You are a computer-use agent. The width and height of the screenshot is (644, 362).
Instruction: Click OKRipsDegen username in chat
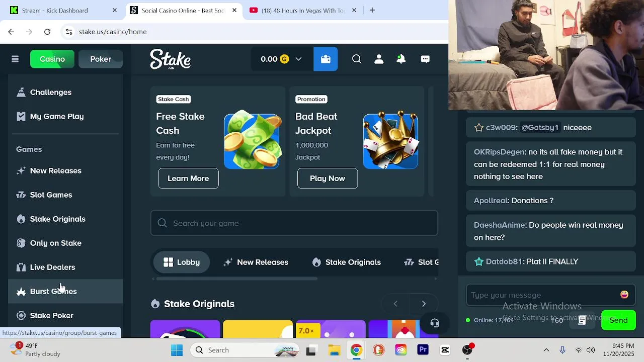coord(500,152)
